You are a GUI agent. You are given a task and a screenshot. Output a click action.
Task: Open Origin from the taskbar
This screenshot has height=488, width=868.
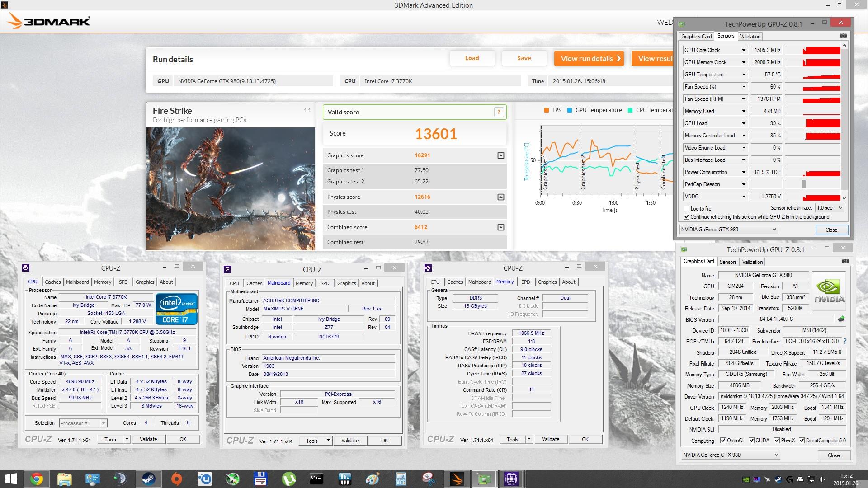[177, 479]
